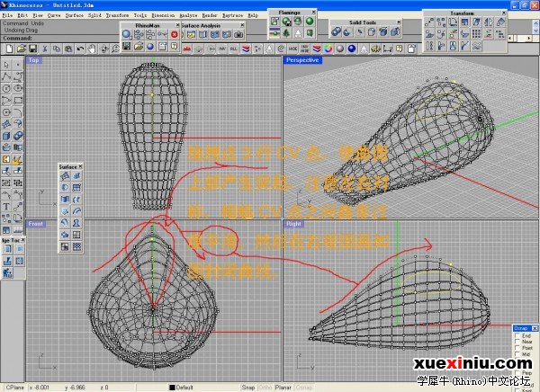Viewport: 540px width, 392px height.
Task: Click the color wheel icon
Action: (x=328, y=49)
